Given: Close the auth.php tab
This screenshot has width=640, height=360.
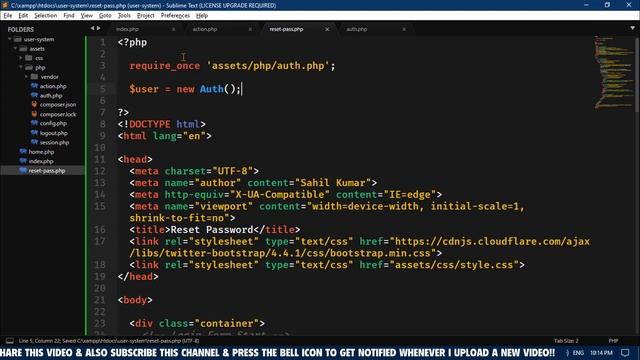Looking at the screenshot, I should tap(404, 29).
